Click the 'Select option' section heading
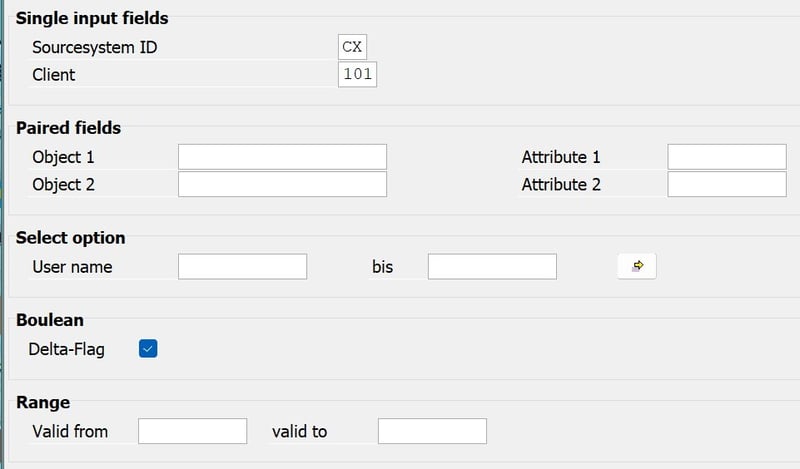Viewport: 800px width, 469px height. click(71, 238)
